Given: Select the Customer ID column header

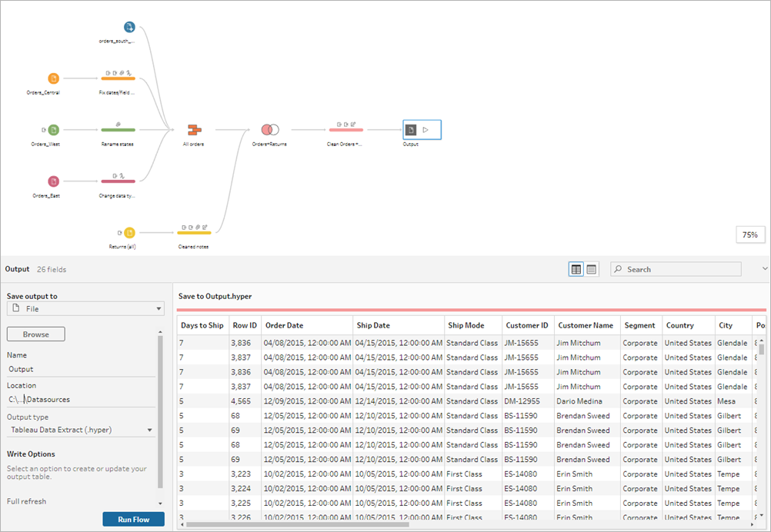Looking at the screenshot, I should (528, 325).
